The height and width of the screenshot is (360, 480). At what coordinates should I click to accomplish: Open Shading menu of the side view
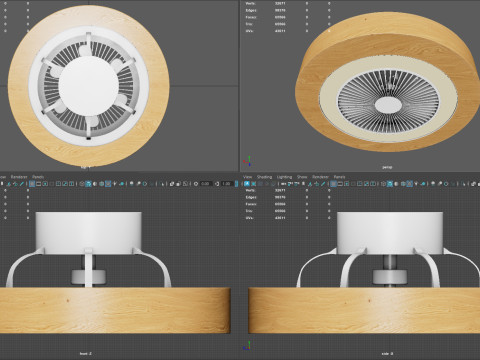264,177
